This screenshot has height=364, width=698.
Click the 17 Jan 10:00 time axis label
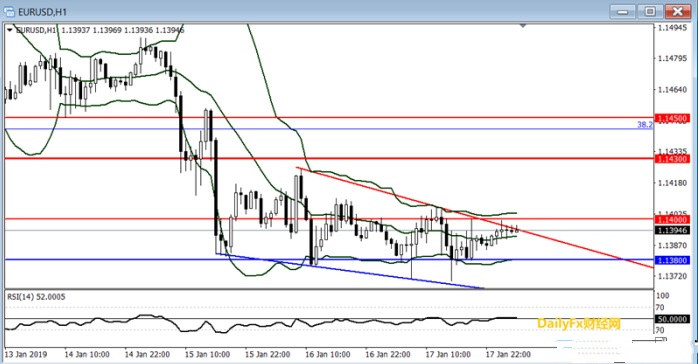click(x=448, y=355)
